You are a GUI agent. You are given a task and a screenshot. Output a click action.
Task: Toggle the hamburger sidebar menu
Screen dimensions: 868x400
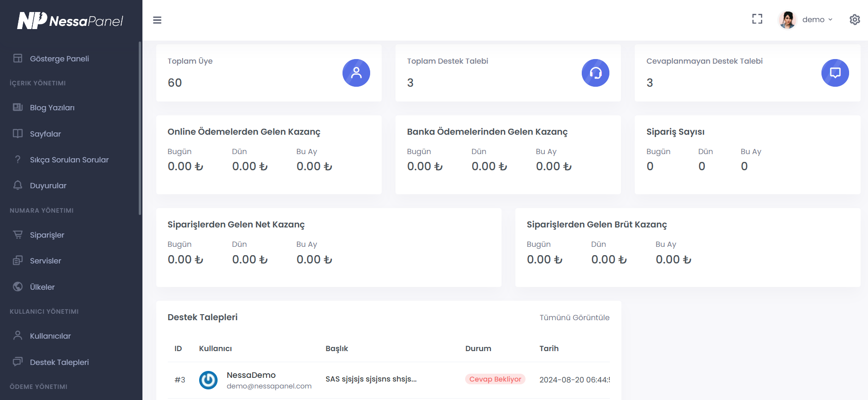pyautogui.click(x=157, y=20)
